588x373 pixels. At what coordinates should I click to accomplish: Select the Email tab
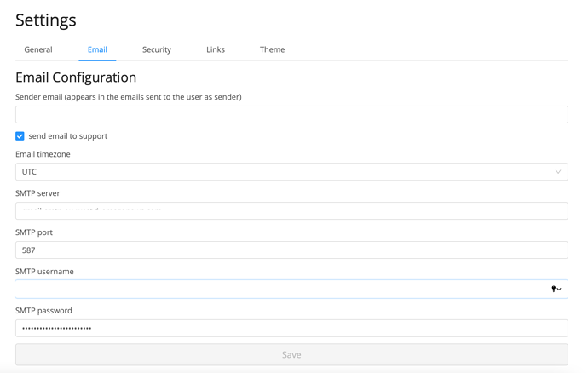click(x=97, y=49)
